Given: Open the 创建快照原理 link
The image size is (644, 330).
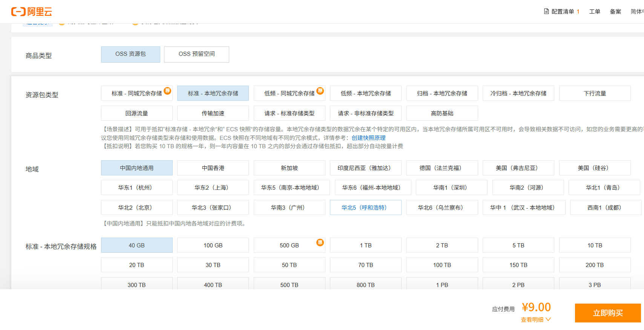Looking at the screenshot, I should pyautogui.click(x=368, y=138).
